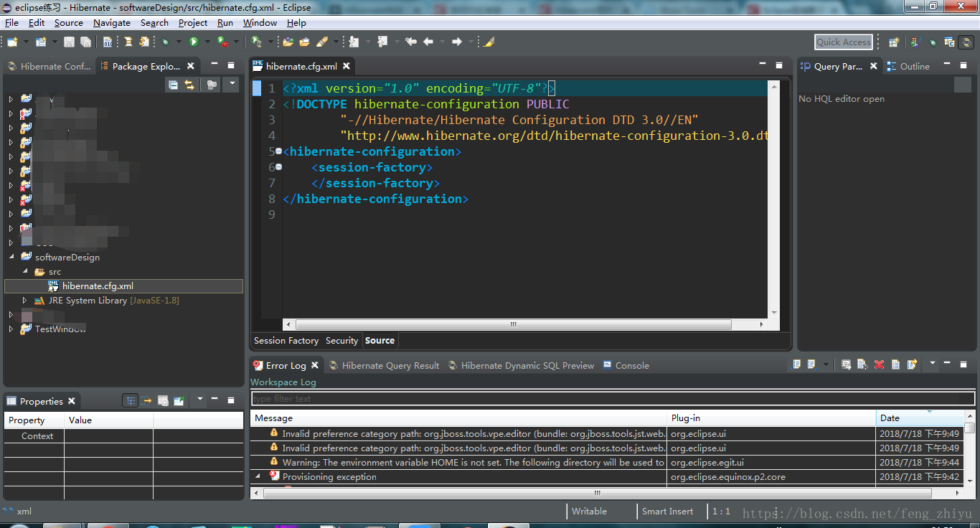Open the Run button dropdown arrow
The image size is (980, 528).
point(207,42)
